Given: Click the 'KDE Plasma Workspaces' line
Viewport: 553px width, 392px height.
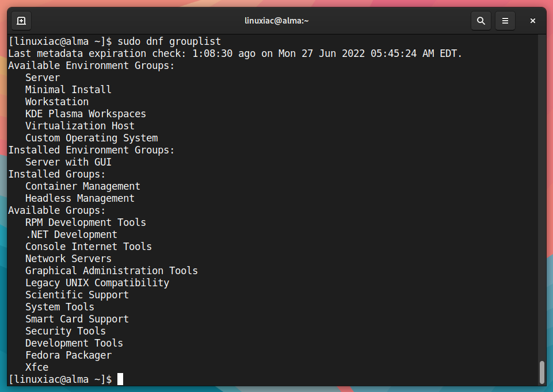Looking at the screenshot, I should pyautogui.click(x=85, y=114).
